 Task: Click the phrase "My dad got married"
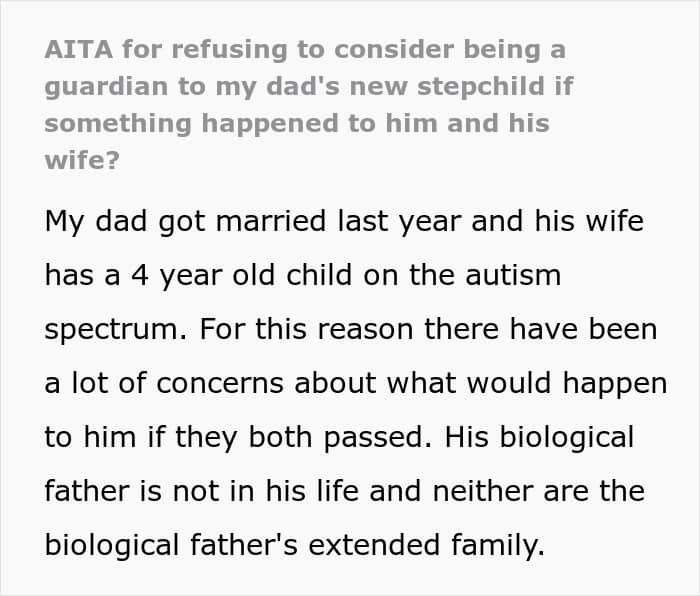click(164, 221)
